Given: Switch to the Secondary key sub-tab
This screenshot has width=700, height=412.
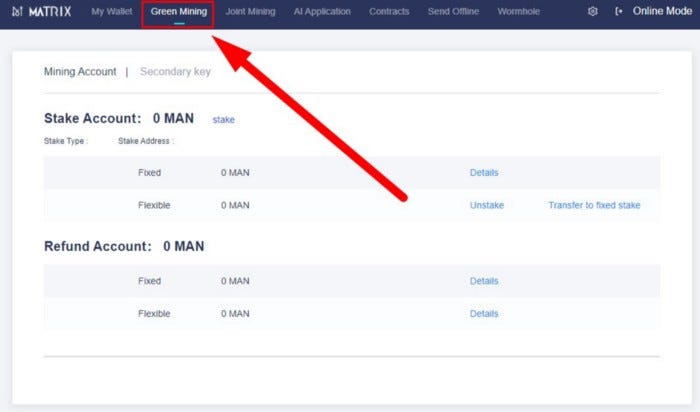Looking at the screenshot, I should [x=175, y=71].
